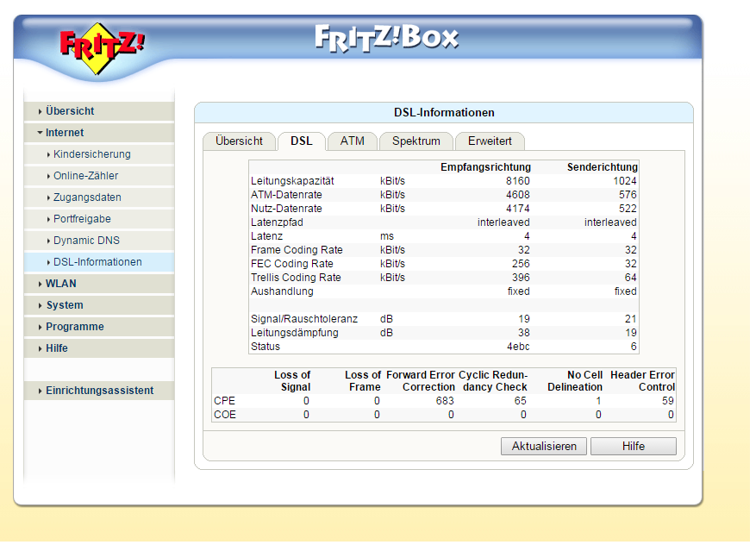The width and height of the screenshot is (756, 551).
Task: Select Trellis Coding Rate value 396
Action: click(x=521, y=278)
